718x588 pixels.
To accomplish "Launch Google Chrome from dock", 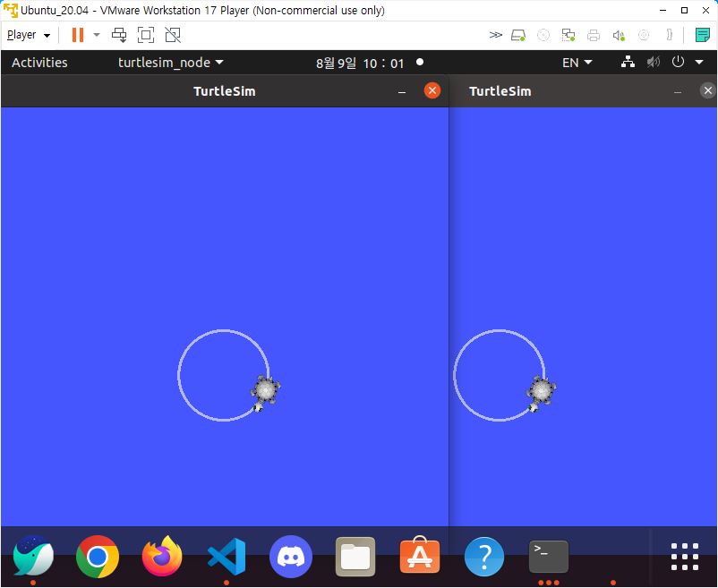I will coord(98,557).
